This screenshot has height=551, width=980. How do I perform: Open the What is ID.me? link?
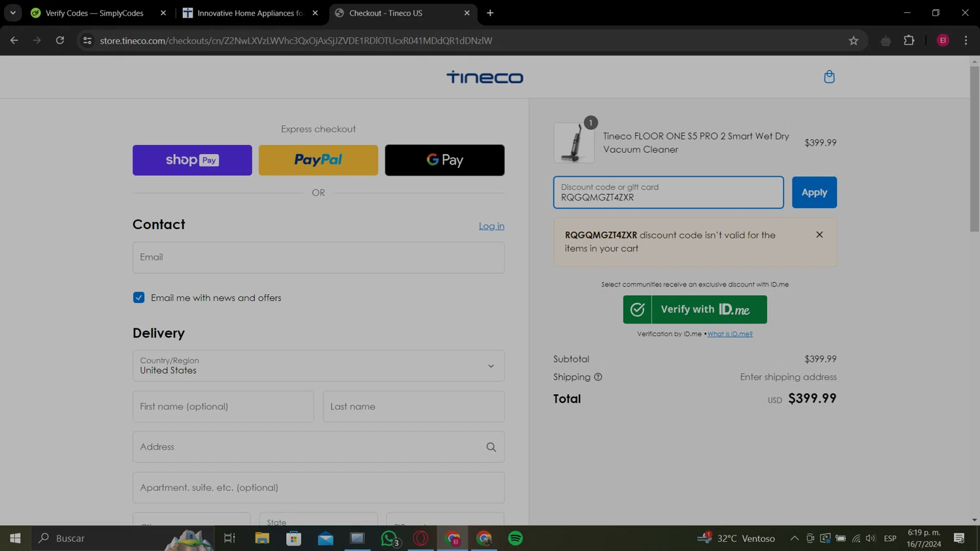click(730, 334)
